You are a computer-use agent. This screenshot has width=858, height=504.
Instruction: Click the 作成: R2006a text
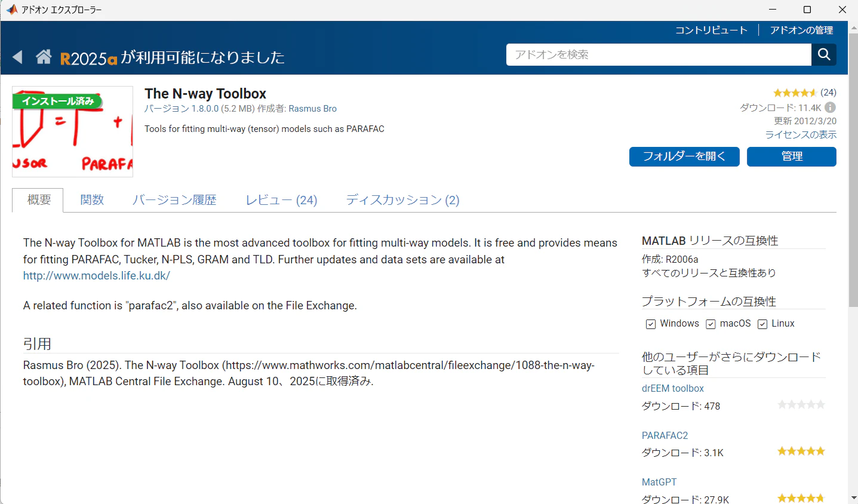tap(670, 259)
